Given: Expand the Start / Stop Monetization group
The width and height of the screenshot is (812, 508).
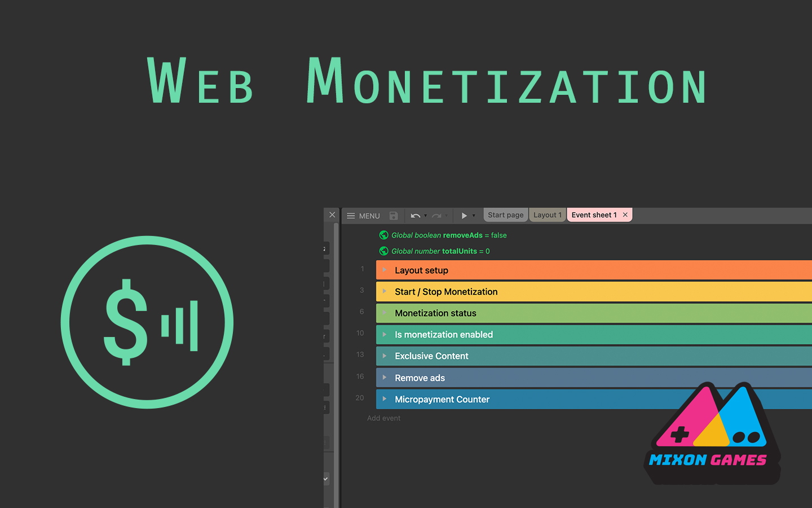Looking at the screenshot, I should coord(385,291).
